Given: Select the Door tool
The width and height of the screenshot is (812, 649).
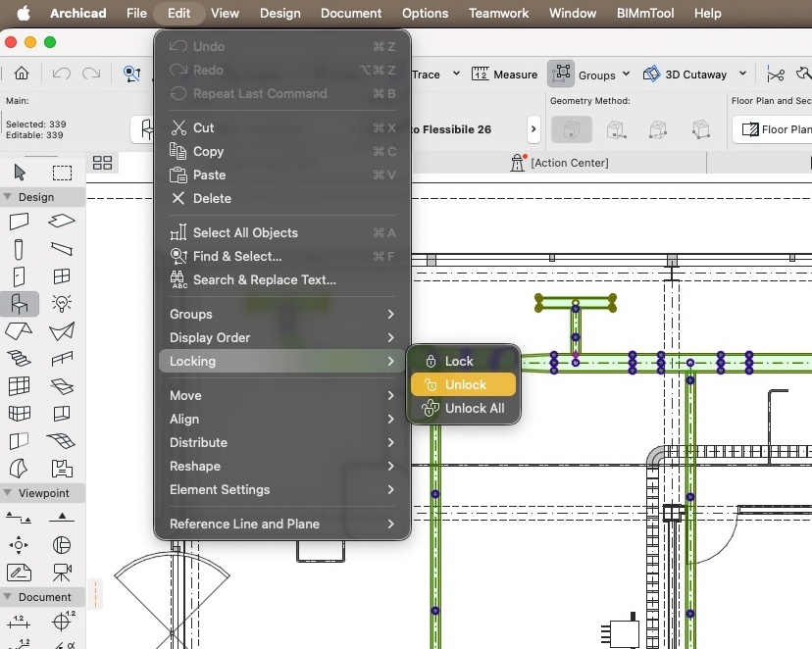Looking at the screenshot, I should (20, 276).
